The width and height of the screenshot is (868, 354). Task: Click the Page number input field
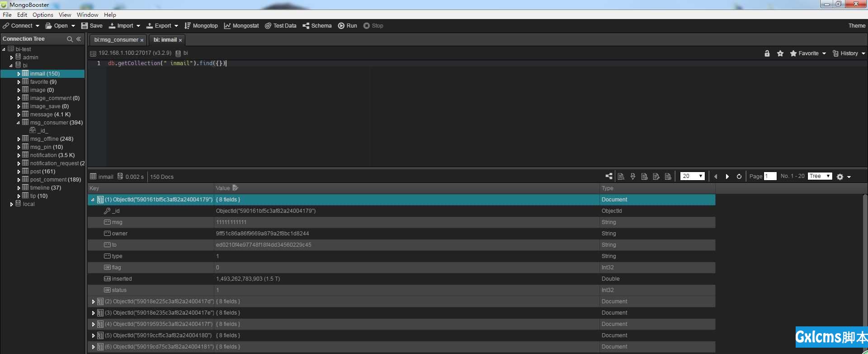coord(770,176)
